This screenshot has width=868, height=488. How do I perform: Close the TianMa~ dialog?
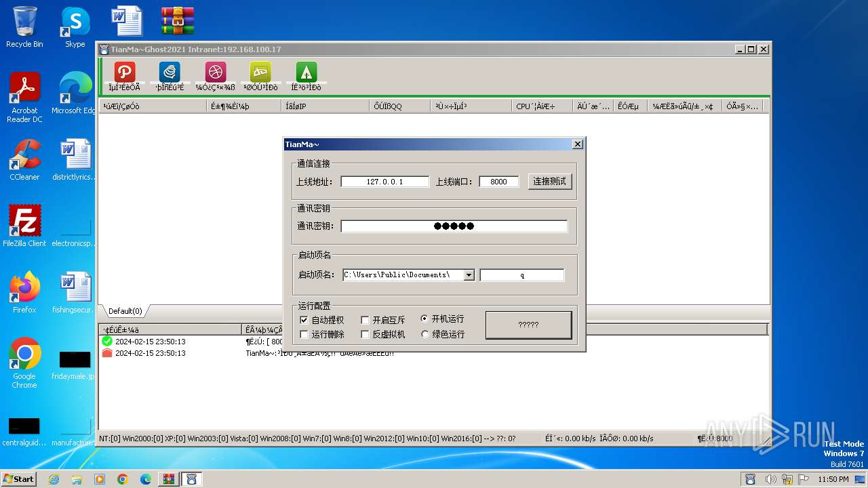point(577,144)
